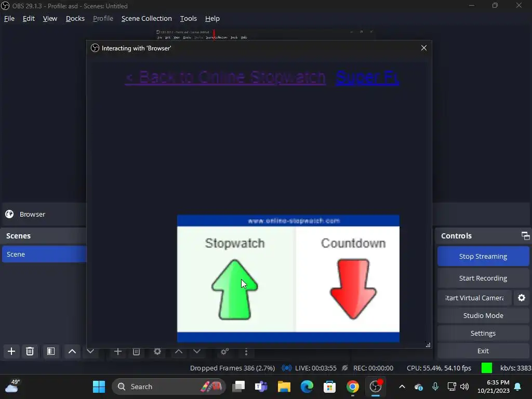Open Task View on taskbar

pos(238,387)
